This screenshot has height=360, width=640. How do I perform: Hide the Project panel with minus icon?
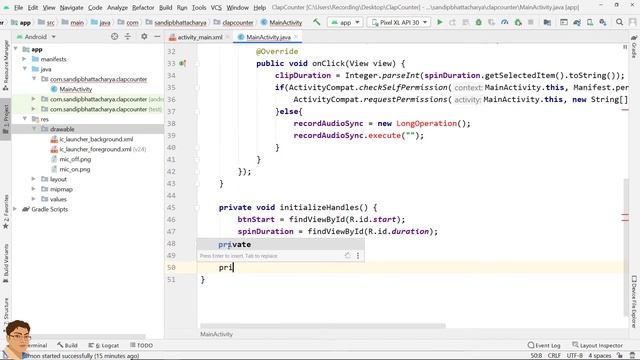coord(157,37)
